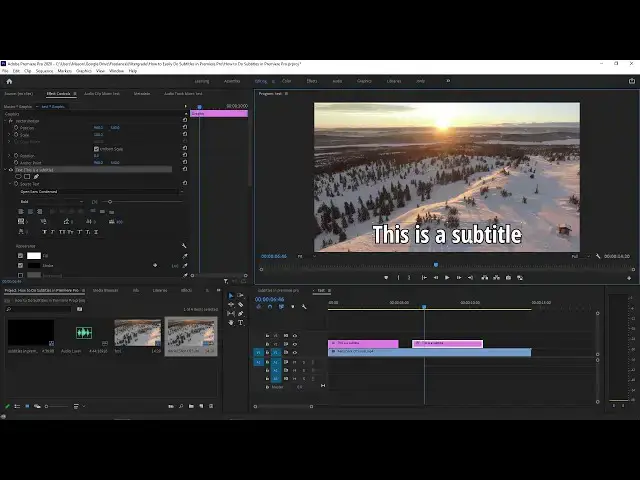The width and height of the screenshot is (640, 480).
Task: Select the second pink subtitle clip on timeline
Action: [448, 343]
